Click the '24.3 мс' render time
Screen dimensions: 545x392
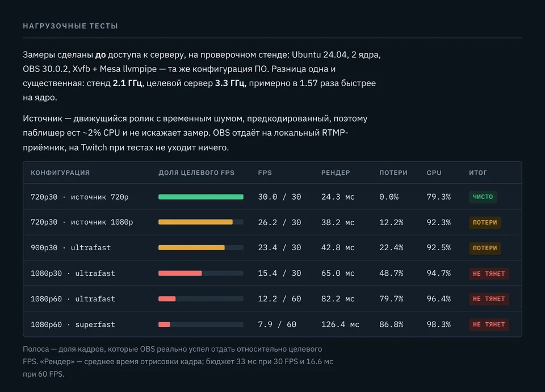338,197
